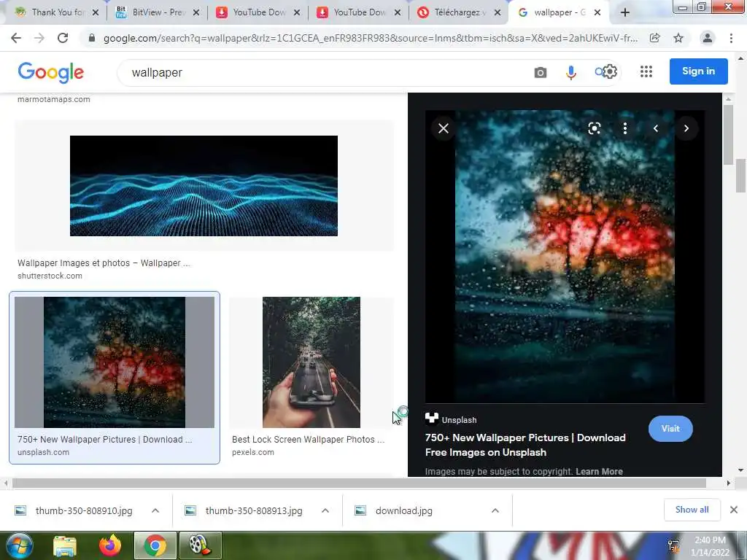Open the preview panel's three-dot options
The height and width of the screenshot is (560, 747).
coord(625,128)
